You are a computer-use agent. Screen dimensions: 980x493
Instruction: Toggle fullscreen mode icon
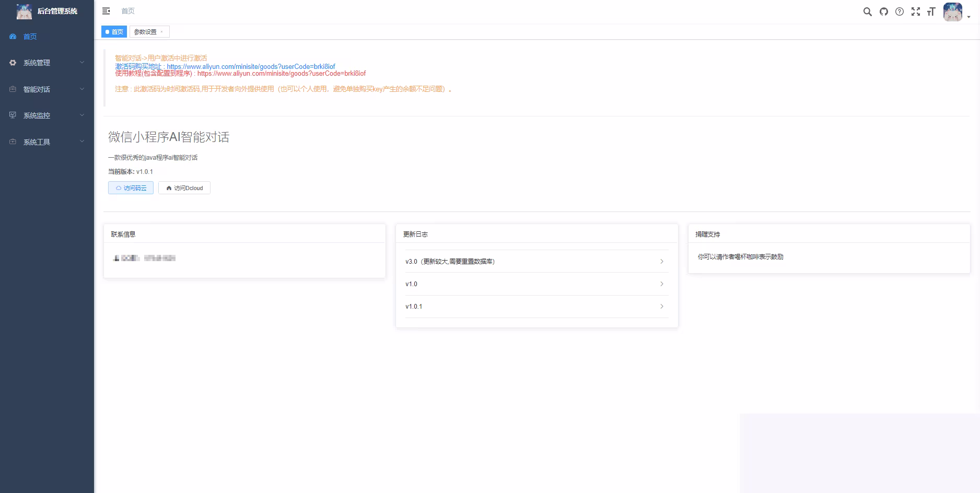(916, 11)
